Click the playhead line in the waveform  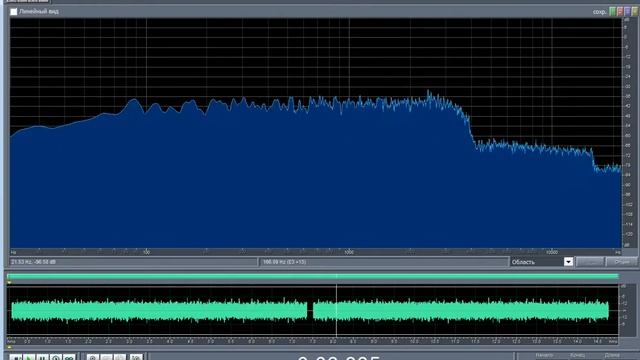point(336,310)
